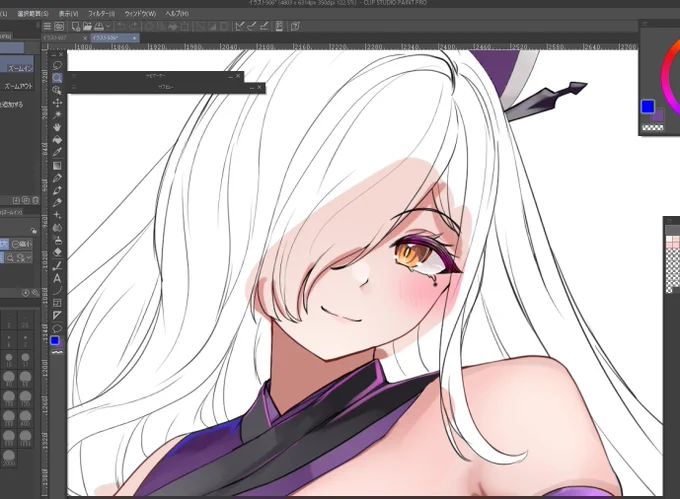Click the Save toolbar icon
This screenshot has height=499, width=680.
coord(99,26)
